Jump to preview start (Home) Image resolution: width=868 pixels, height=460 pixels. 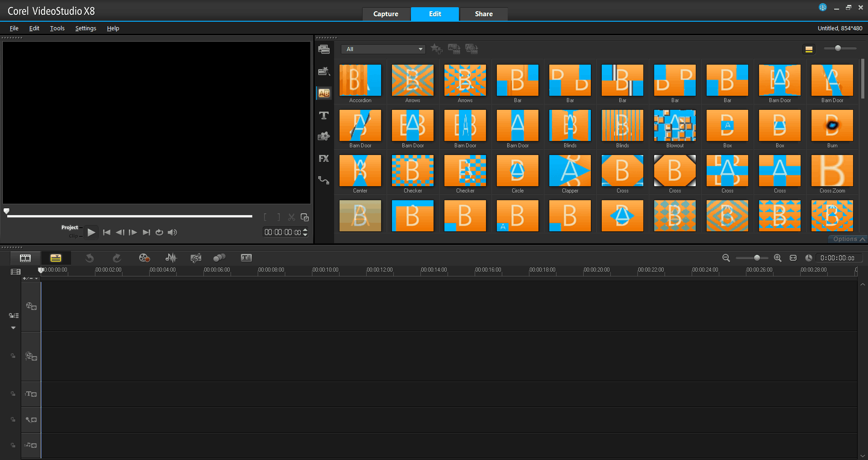coord(107,232)
